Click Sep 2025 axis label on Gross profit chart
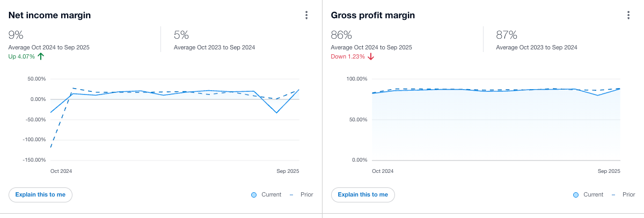The width and height of the screenshot is (644, 218). (609, 171)
